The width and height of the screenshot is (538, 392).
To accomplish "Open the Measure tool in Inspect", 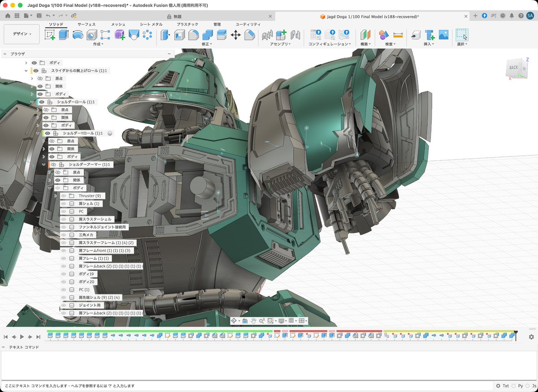I will (x=398, y=35).
